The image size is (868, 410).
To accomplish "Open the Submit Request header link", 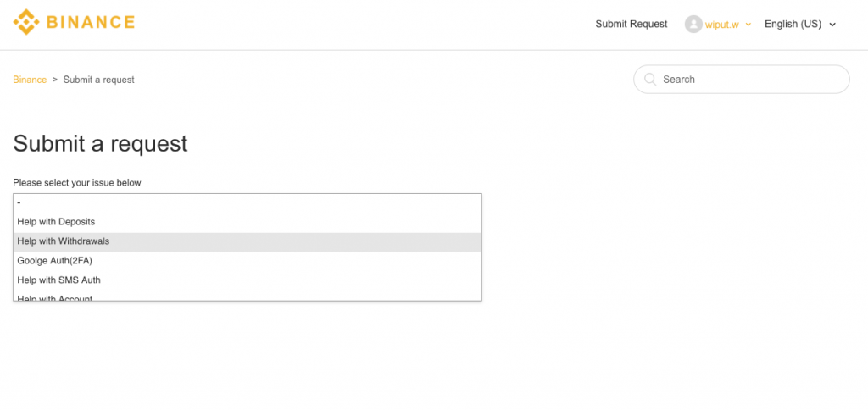I will click(631, 24).
